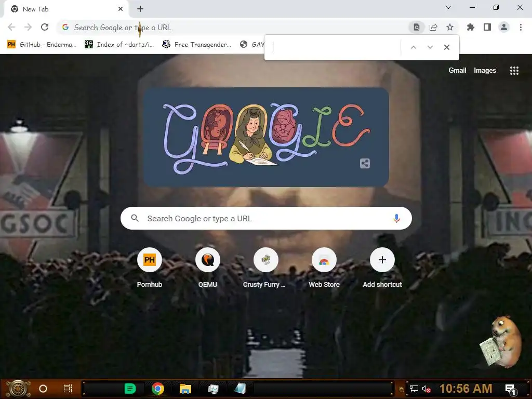Open File Explorer from taskbar
Viewport: 532px width, 399px height.
point(185,389)
